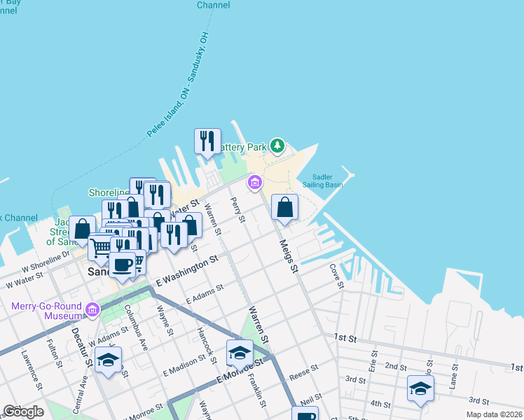Select the Lawrence St label
This screenshot has width=524, height=420.
[32, 370]
